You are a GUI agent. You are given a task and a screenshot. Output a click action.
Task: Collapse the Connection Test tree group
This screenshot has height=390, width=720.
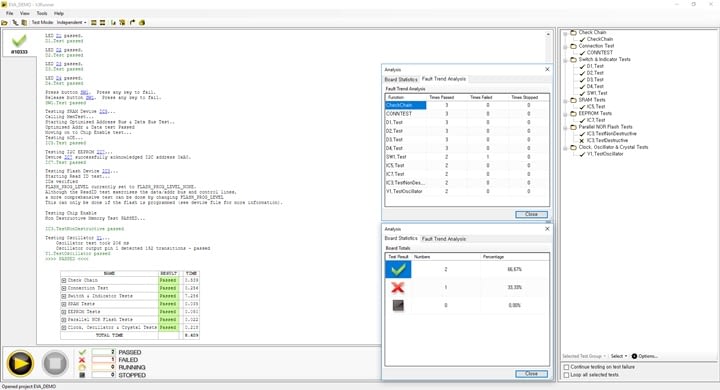click(566, 46)
